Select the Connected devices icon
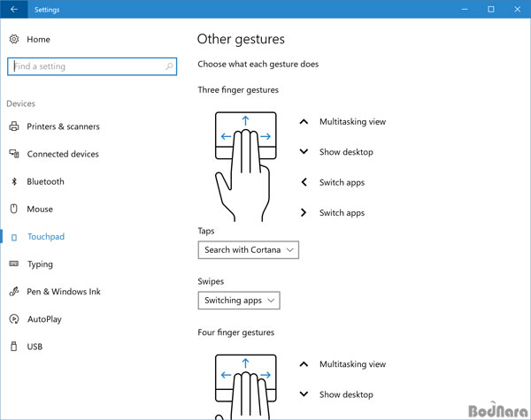The image size is (531, 420). click(14, 154)
